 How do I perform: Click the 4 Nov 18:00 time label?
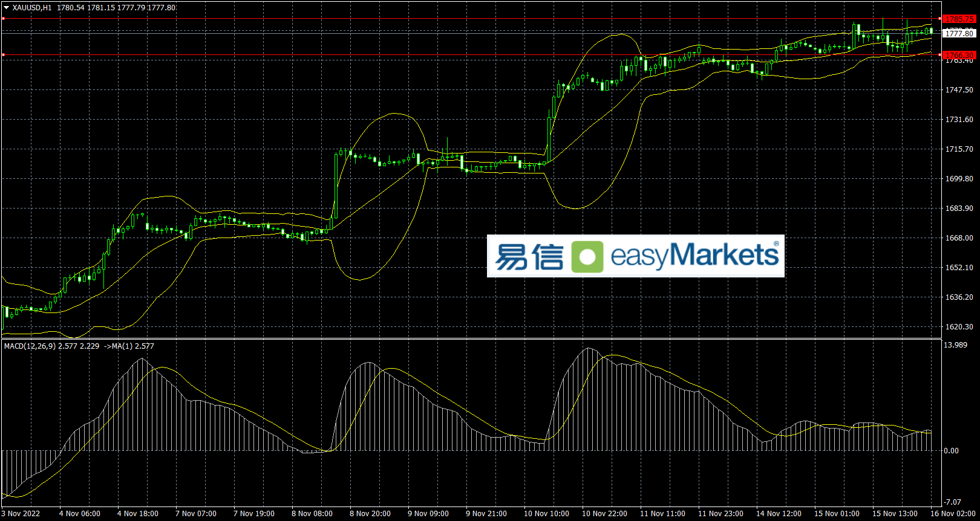click(138, 514)
